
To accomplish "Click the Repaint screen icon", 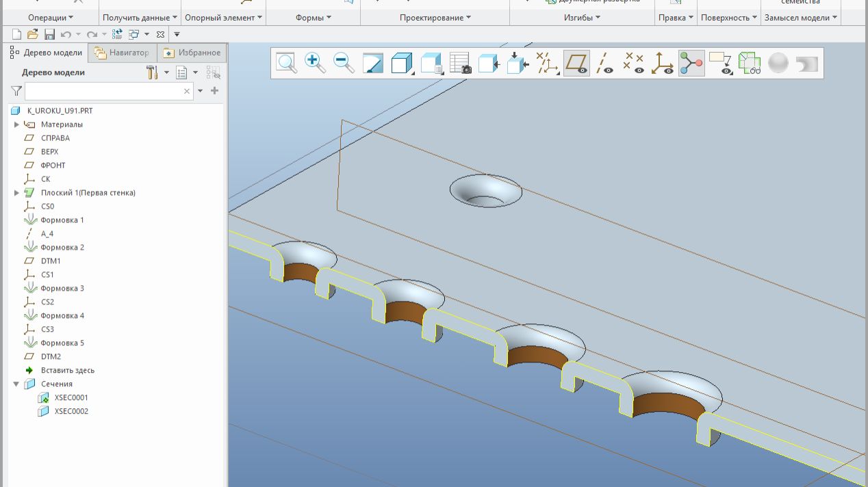I will [373, 64].
